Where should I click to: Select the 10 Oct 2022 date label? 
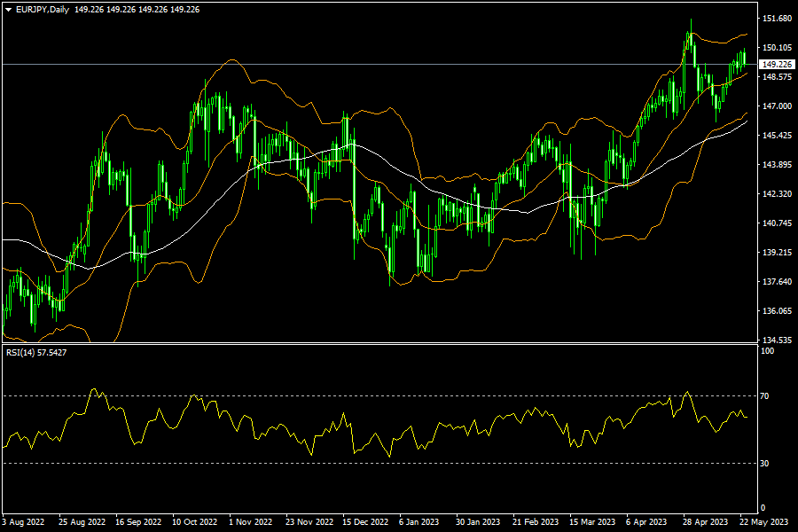coord(194,522)
